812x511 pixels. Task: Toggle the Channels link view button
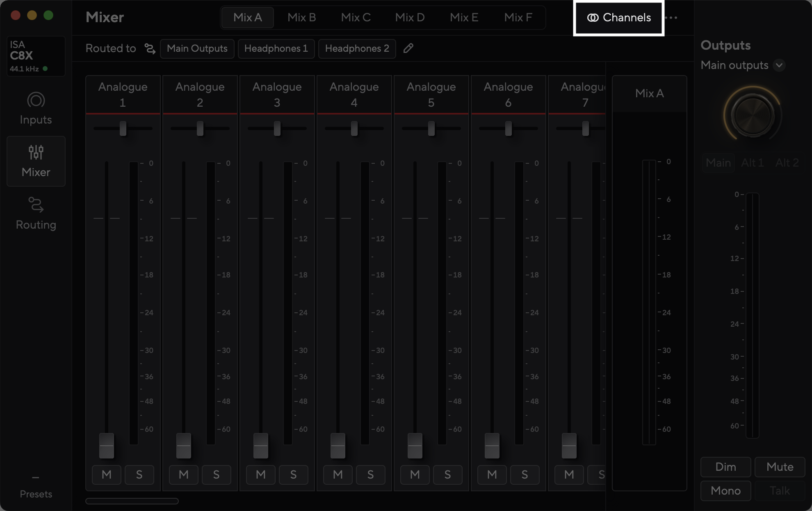pos(619,18)
